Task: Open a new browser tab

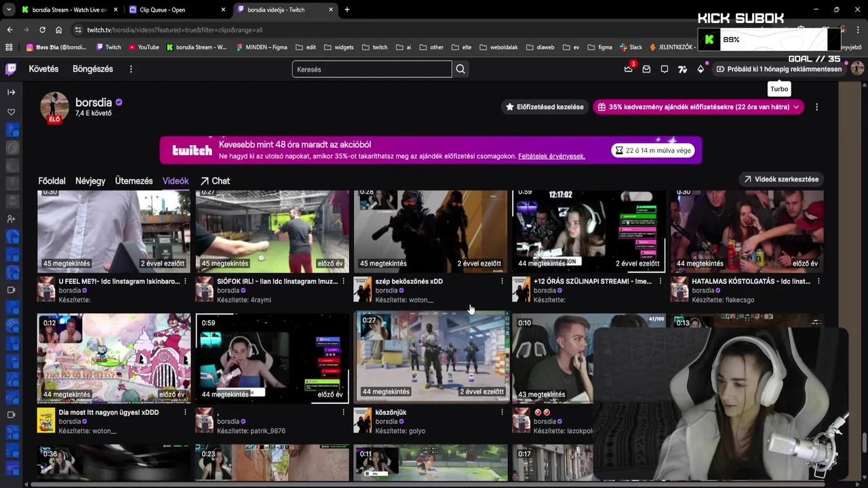Action: [x=347, y=9]
